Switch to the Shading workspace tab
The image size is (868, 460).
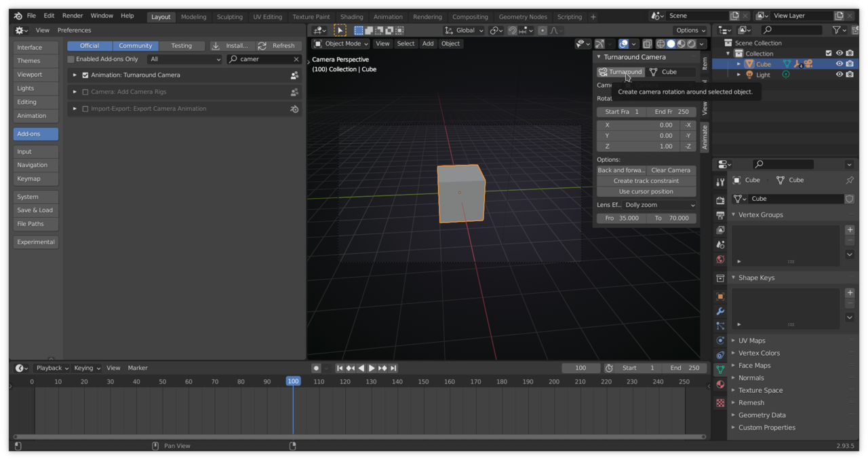coord(351,17)
